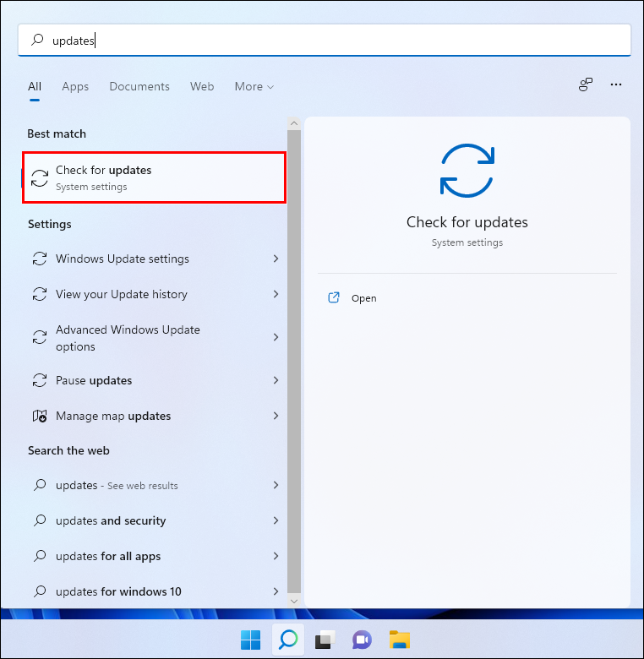Viewport: 644px width, 659px height.
Task: Open Advanced Windows Update options result
Action: coord(155,338)
